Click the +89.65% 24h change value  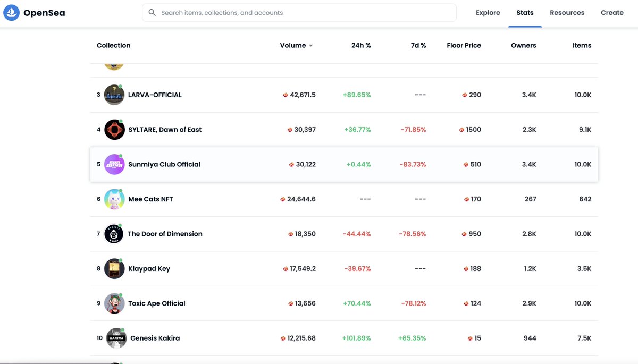pyautogui.click(x=357, y=95)
